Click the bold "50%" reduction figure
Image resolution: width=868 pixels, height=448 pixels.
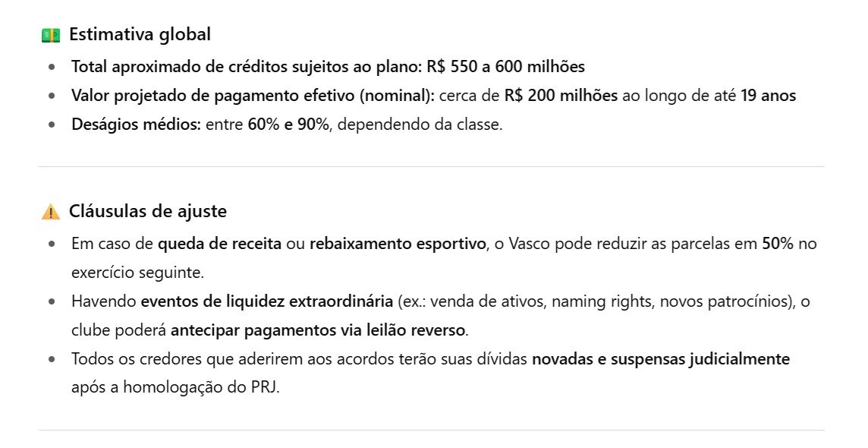pyautogui.click(x=778, y=244)
